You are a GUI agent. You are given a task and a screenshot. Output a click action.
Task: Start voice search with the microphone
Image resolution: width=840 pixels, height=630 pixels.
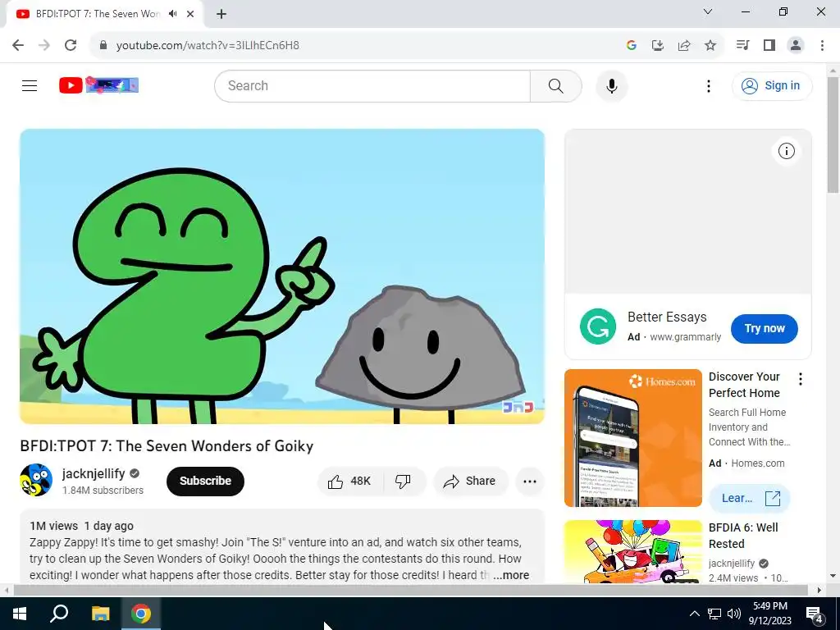(611, 85)
